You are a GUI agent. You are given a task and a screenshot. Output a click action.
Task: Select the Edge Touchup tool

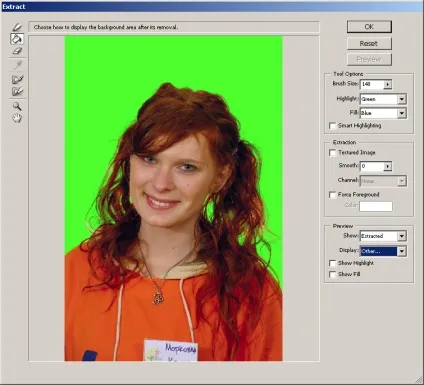coord(17,91)
